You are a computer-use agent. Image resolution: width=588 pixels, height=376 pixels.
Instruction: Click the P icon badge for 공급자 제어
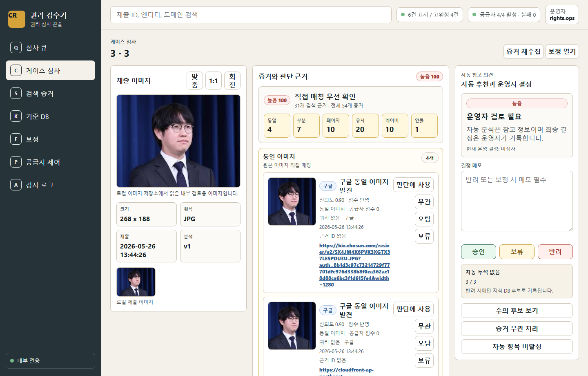(16, 162)
